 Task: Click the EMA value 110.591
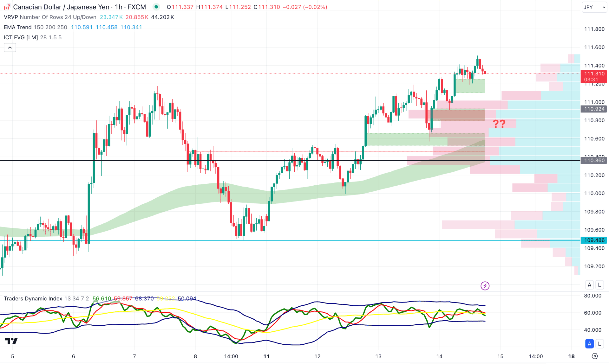click(x=82, y=27)
